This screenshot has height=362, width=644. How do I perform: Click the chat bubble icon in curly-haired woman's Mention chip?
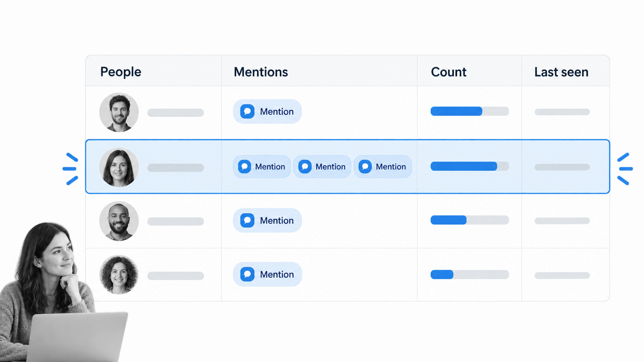247,274
